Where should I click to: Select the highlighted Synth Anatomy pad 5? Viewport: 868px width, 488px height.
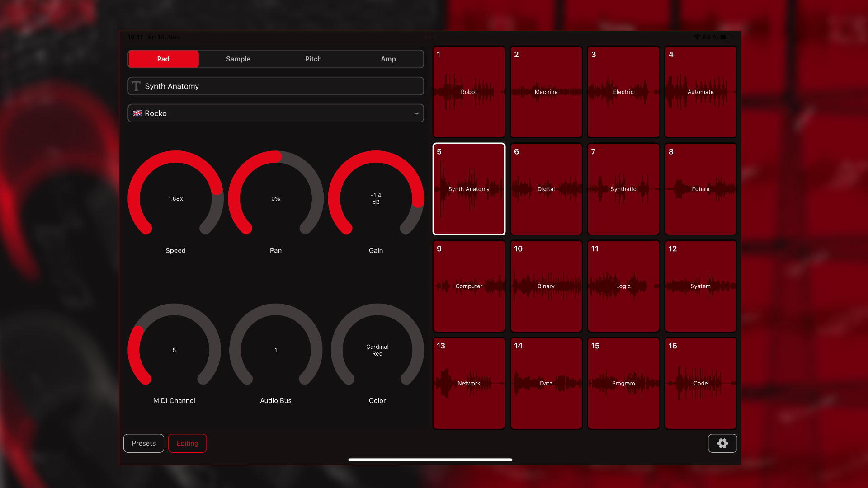[x=469, y=189]
